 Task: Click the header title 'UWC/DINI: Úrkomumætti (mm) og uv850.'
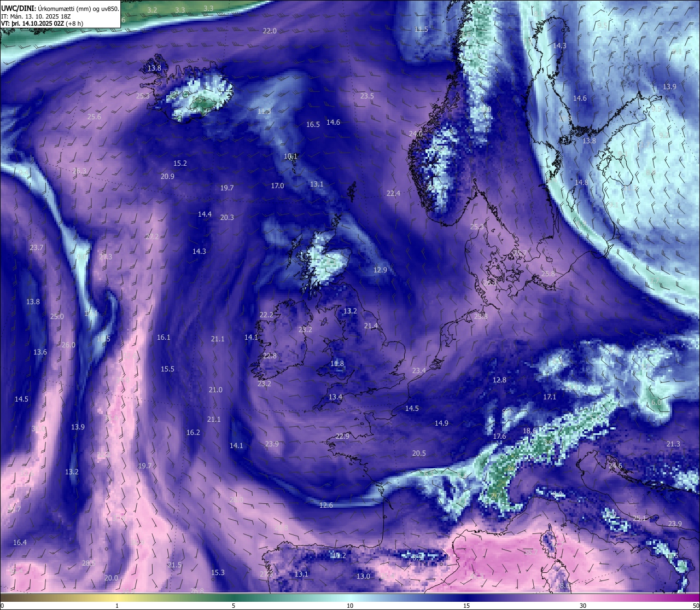click(x=60, y=8)
